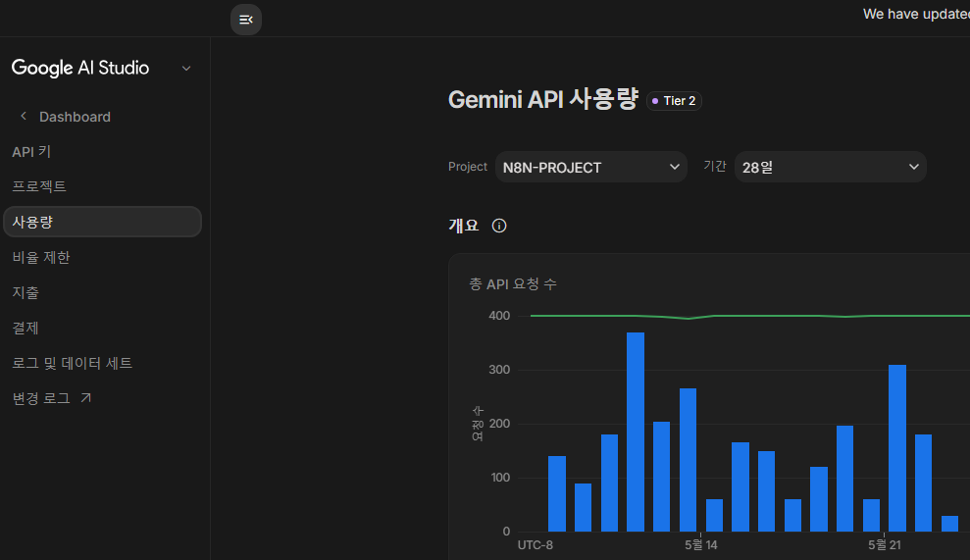Click the 100 y-axis value
The width and height of the screenshot is (970, 560).
pyautogui.click(x=500, y=478)
